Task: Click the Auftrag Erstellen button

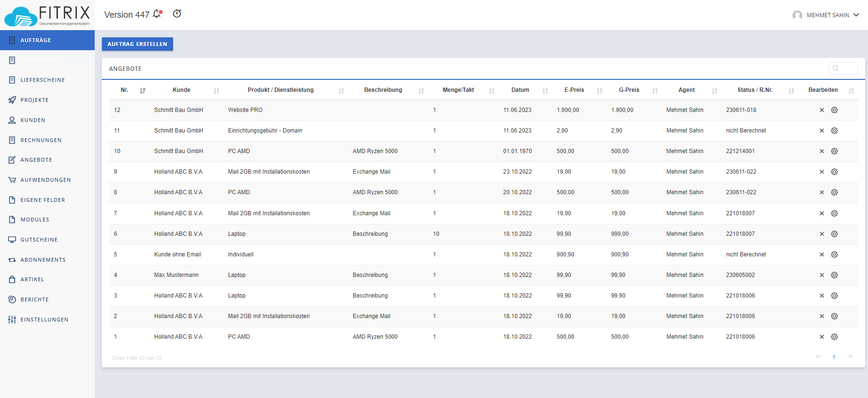Action: point(137,44)
